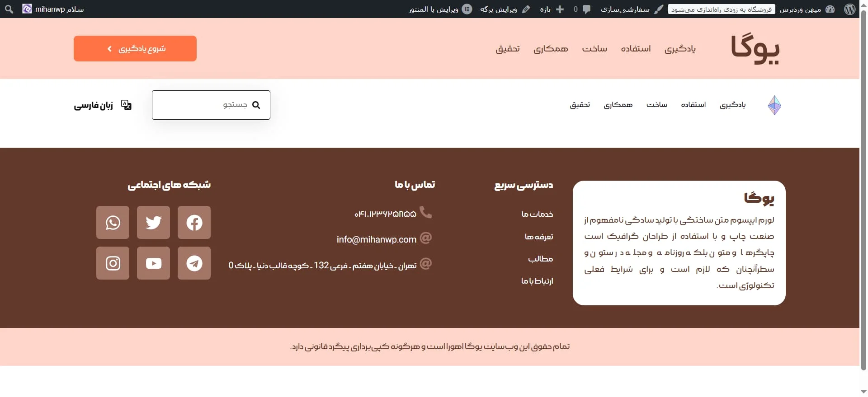Viewport: 868px width, 397px height.
Task: Select یادگیری in the top pink menu
Action: point(680,49)
